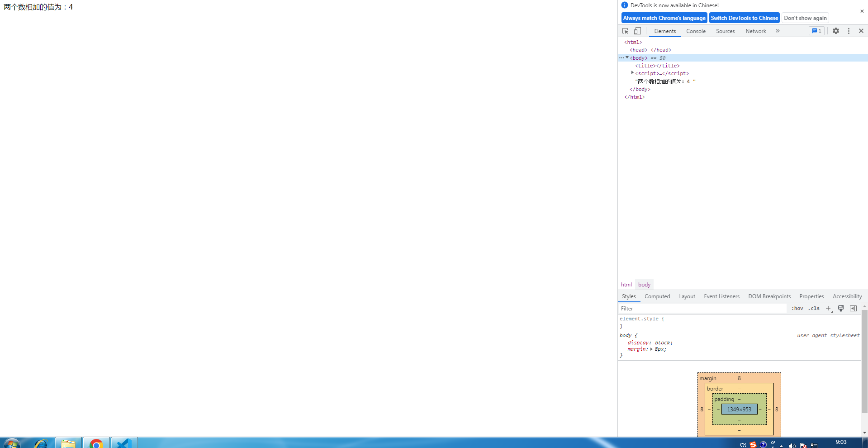Screen dimensions: 868x448
Task: Focus the Styles Filter input field
Action: [703, 309]
